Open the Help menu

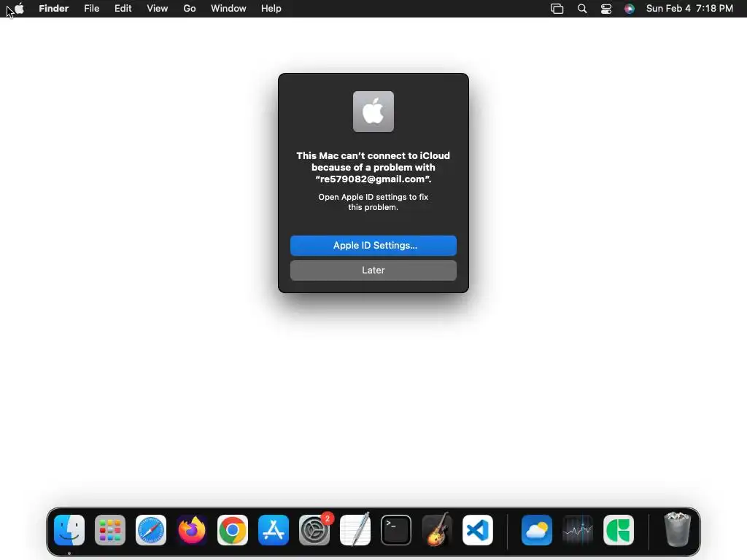271,9
